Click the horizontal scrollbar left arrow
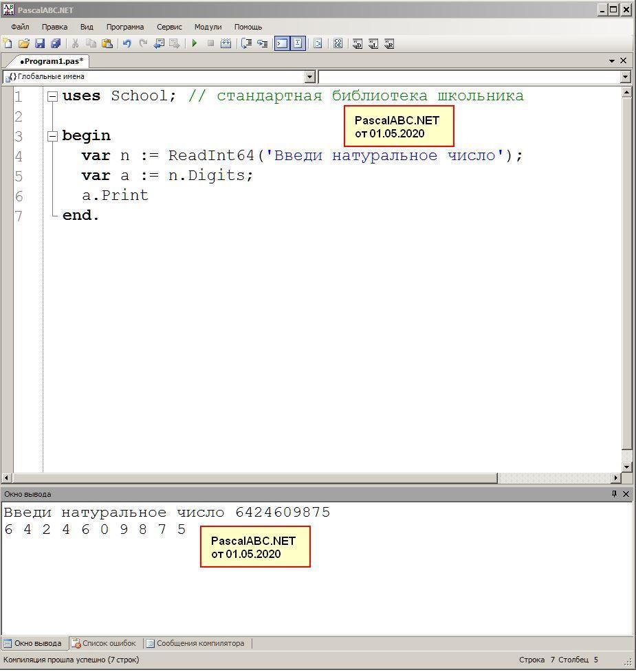Screen dimensions: 636x672 pyautogui.click(x=6, y=478)
